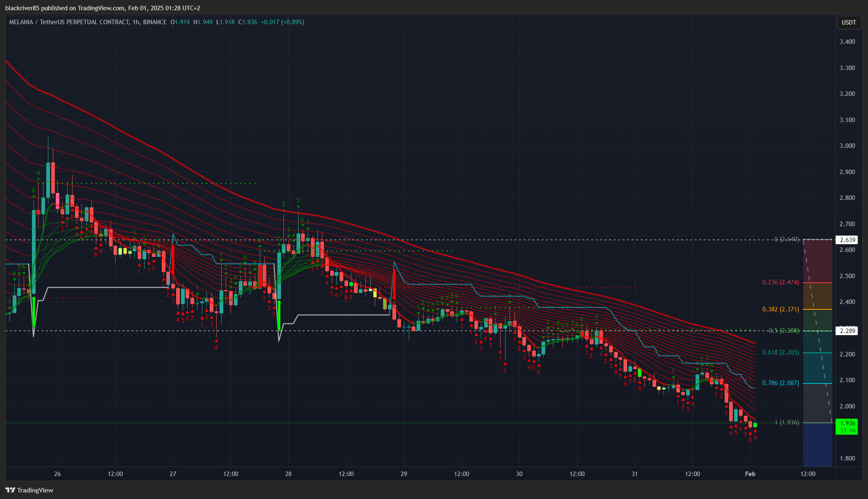The height and width of the screenshot is (499, 868).
Task: Click the 3.300 price axis label
Action: [x=847, y=68]
